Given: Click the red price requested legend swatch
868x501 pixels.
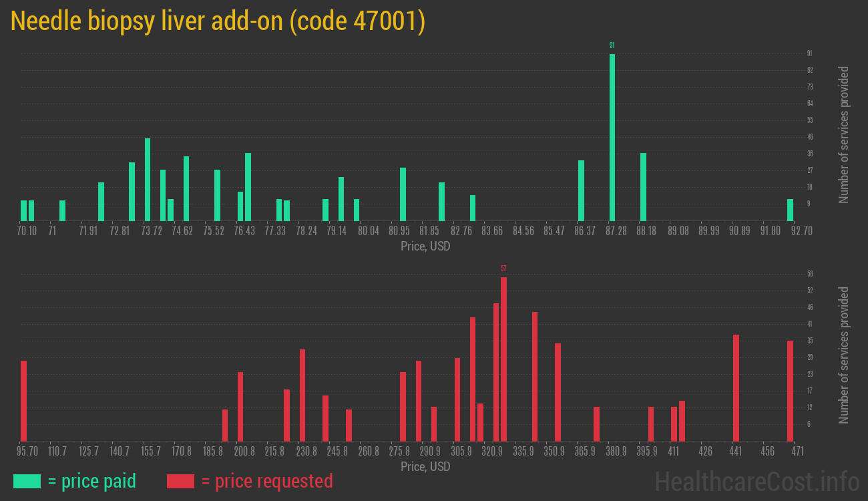Looking at the screenshot, I should tap(180, 481).
